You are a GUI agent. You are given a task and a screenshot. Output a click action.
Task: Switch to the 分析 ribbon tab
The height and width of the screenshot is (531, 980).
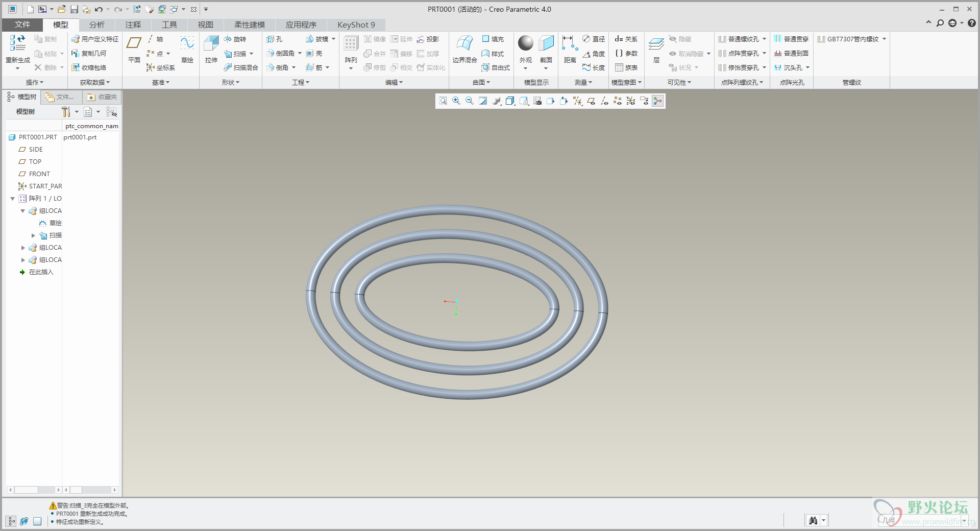[96, 25]
